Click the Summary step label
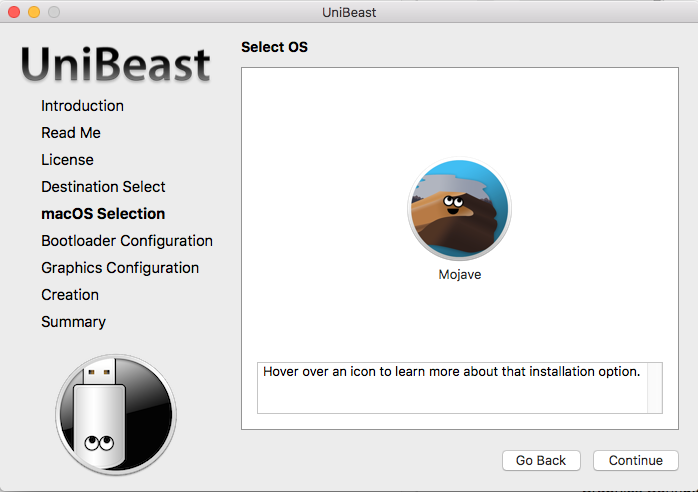 pos(73,322)
